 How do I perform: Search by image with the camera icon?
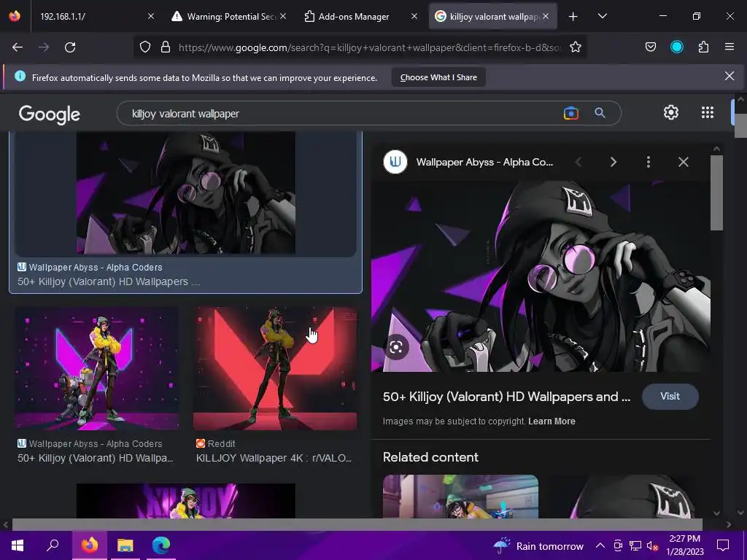(570, 113)
